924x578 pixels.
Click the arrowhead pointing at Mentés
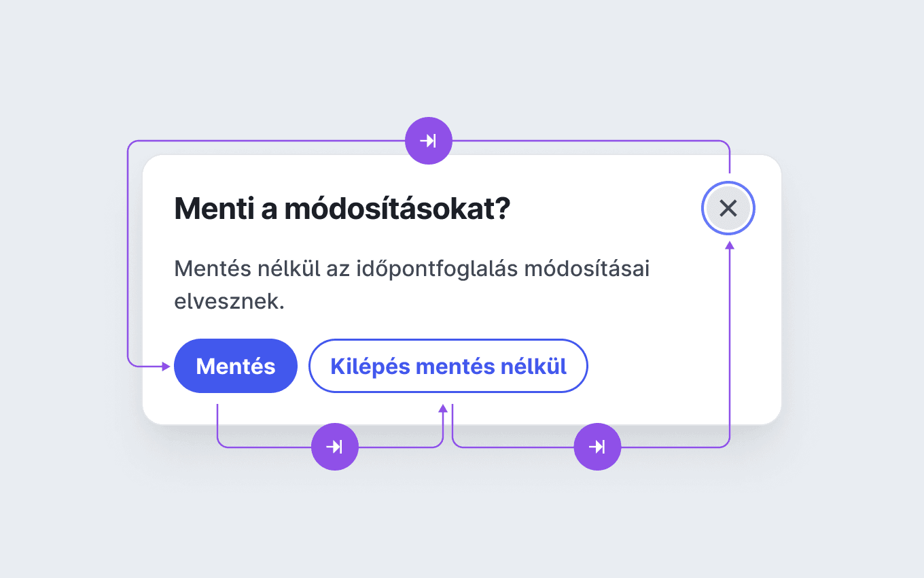166,367
